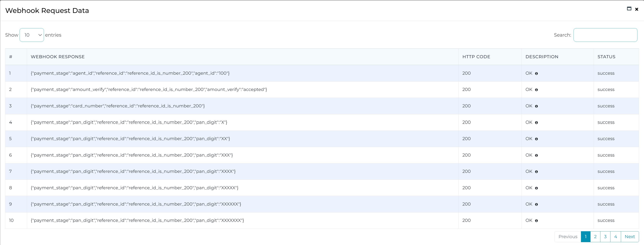Click OK description text in row 7

point(529,171)
